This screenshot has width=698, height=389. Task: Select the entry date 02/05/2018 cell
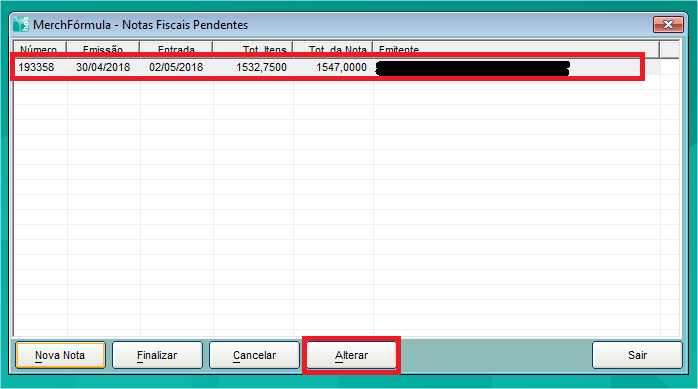coord(176,67)
